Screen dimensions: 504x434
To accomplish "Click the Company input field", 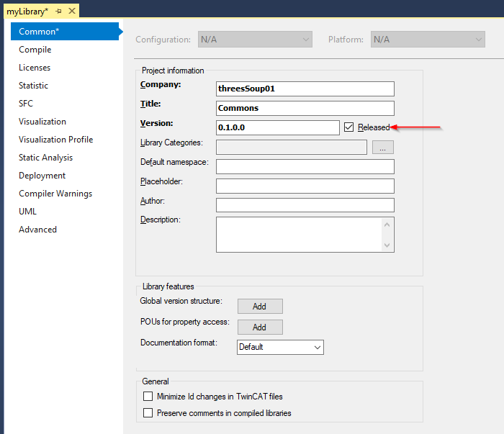I will [305, 89].
